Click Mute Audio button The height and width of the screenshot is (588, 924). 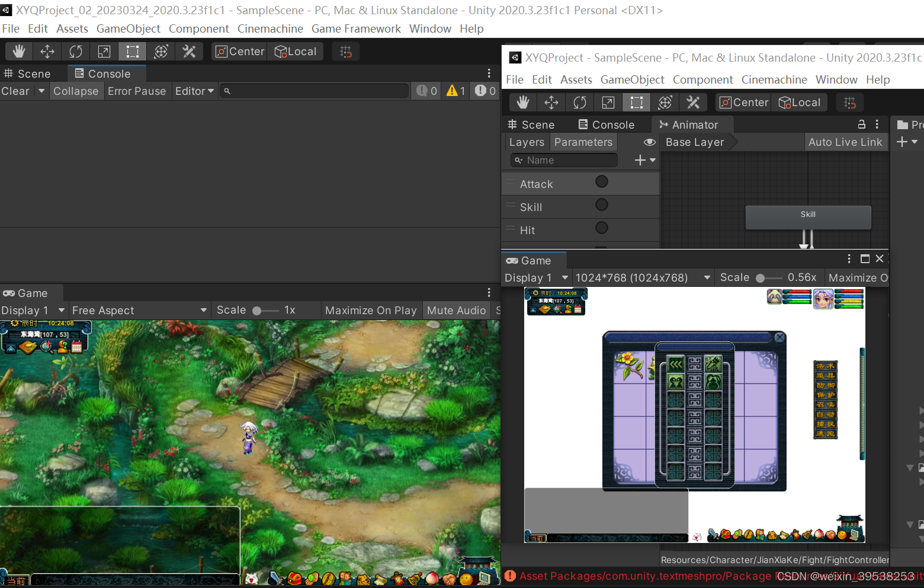click(x=456, y=310)
